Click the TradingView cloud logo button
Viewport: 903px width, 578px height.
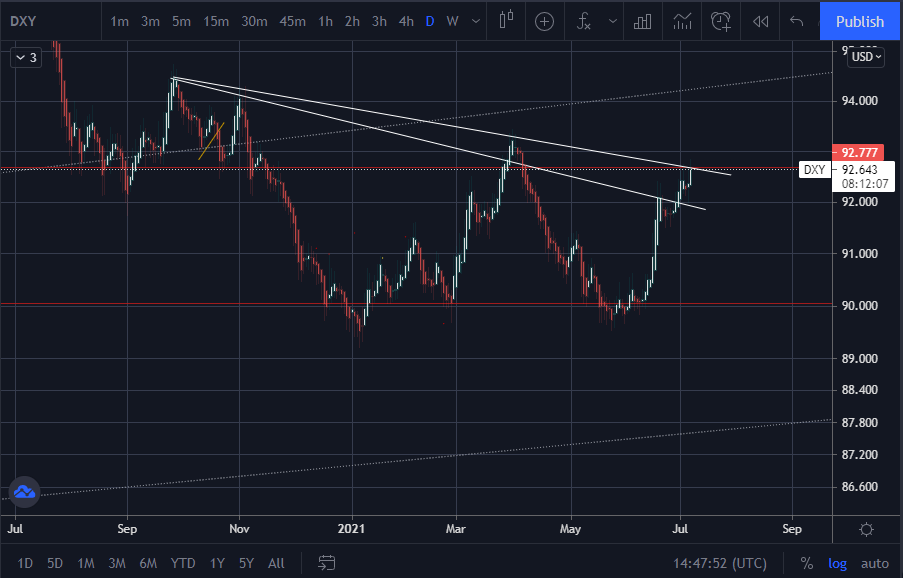24,492
